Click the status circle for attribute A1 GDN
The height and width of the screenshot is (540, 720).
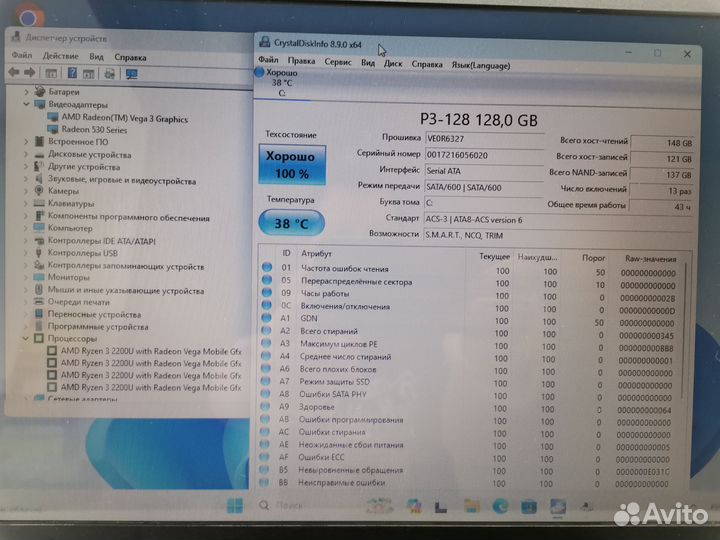point(266,317)
